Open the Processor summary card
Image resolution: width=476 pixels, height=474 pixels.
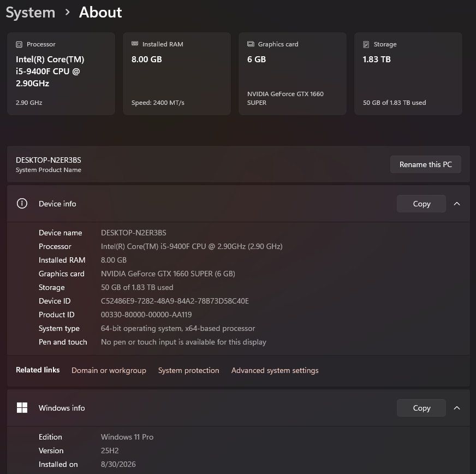pyautogui.click(x=61, y=74)
